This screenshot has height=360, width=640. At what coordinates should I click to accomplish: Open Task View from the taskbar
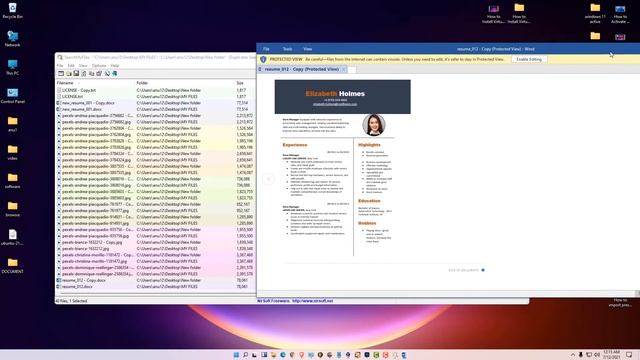pyautogui.click(x=254, y=355)
